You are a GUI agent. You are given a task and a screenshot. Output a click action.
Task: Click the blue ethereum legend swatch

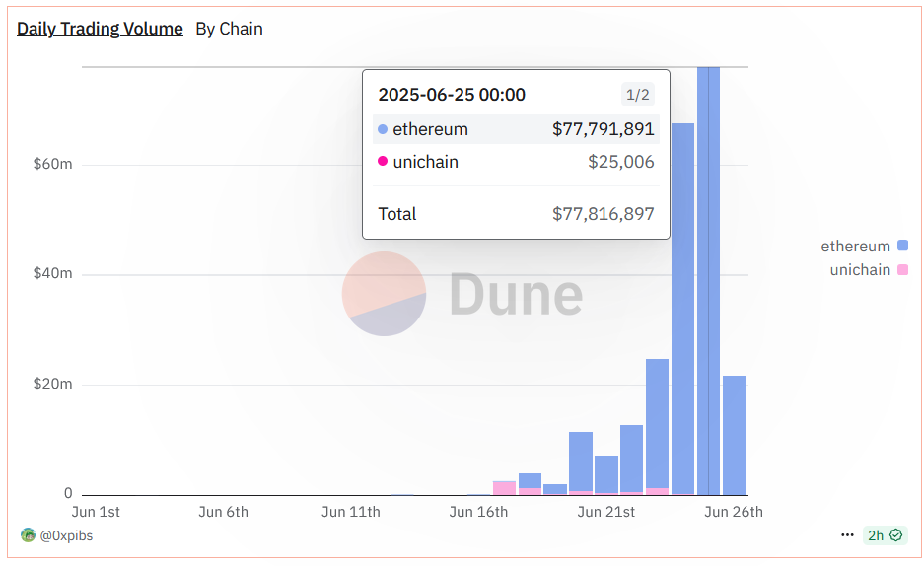click(x=902, y=246)
